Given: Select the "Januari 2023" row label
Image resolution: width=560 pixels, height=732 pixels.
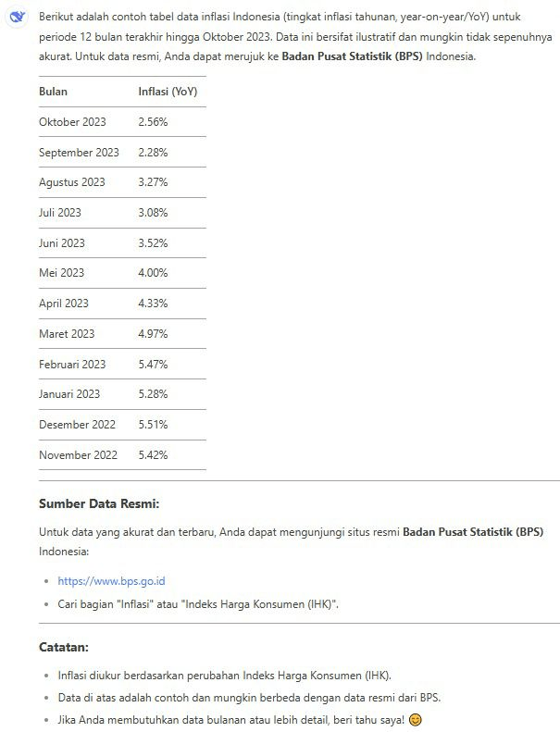Looking at the screenshot, I should coord(69,394).
